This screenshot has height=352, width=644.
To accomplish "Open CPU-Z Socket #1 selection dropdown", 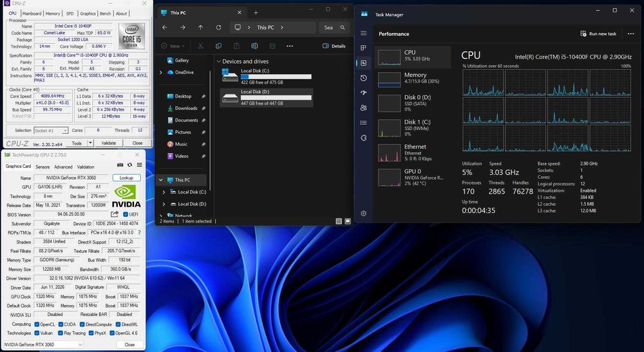I will pos(51,131).
